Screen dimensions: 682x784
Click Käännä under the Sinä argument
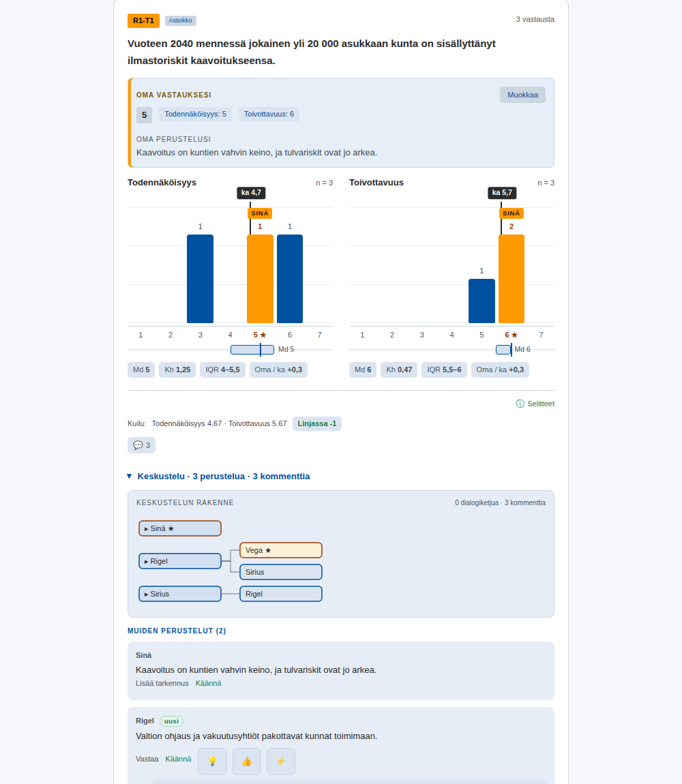[x=208, y=684]
